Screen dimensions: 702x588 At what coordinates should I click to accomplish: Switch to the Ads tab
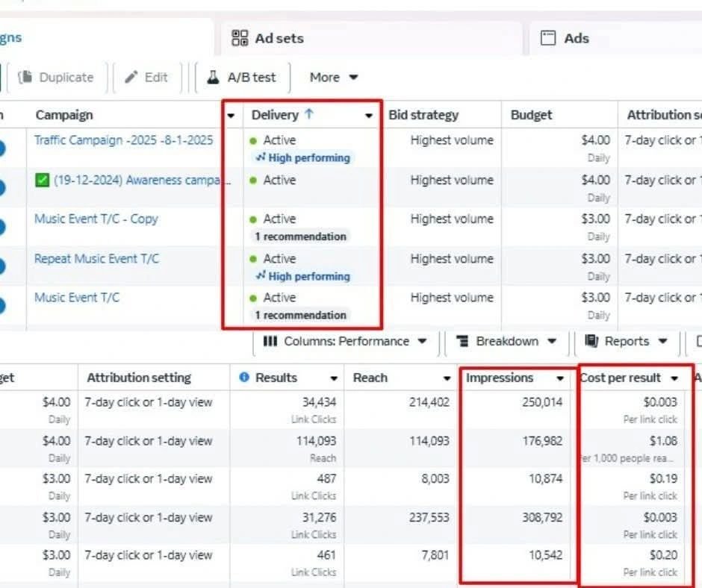[576, 38]
